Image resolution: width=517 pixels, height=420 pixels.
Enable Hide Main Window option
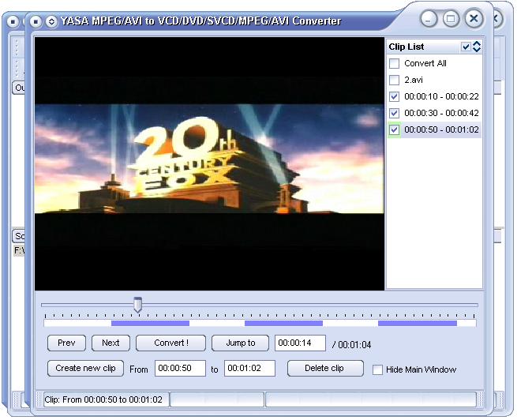377,369
